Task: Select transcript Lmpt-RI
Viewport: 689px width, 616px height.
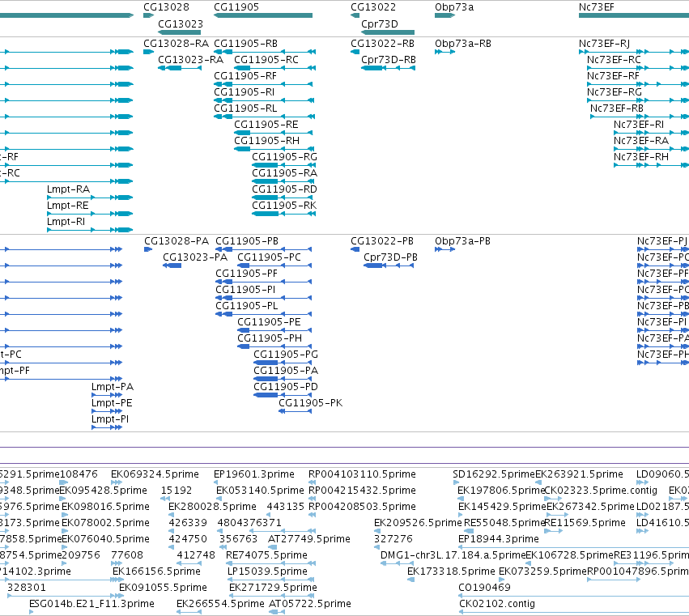Action: click(66, 222)
